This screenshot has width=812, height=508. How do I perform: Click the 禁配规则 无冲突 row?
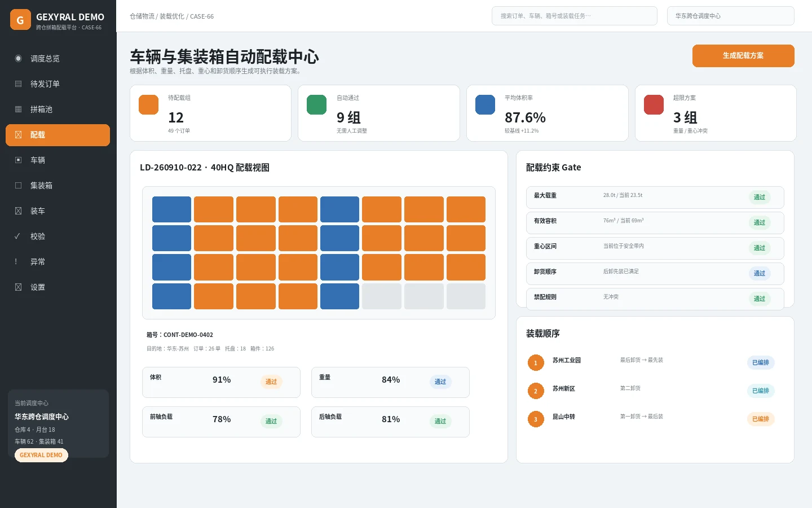[655, 299]
